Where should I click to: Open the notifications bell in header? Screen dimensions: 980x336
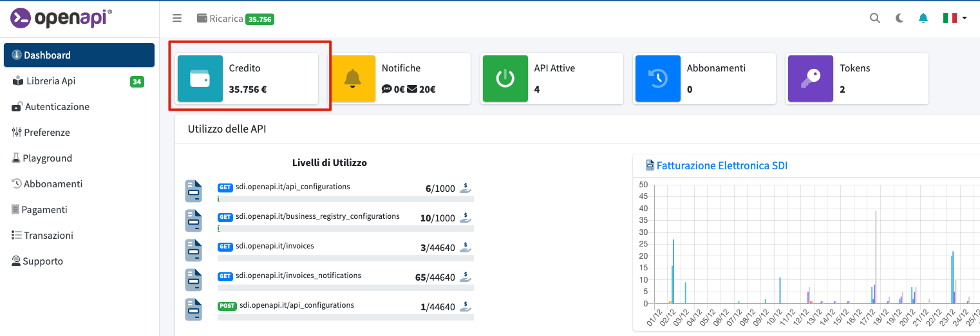point(923,18)
